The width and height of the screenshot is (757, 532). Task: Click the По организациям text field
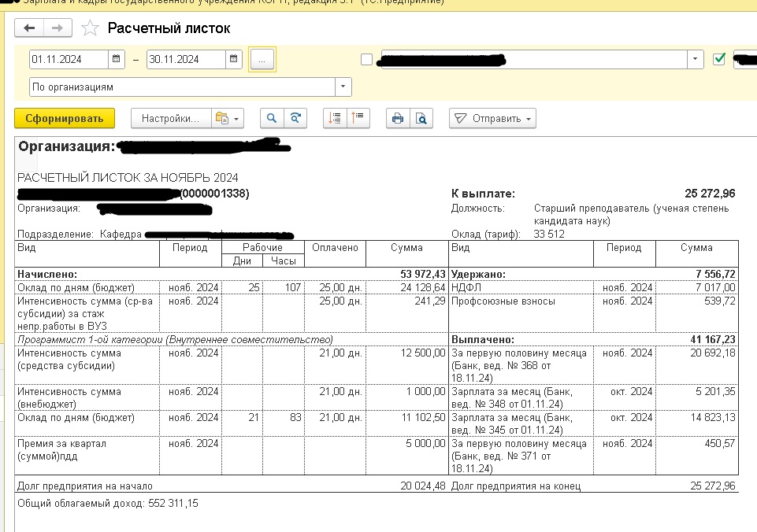pyautogui.click(x=183, y=87)
